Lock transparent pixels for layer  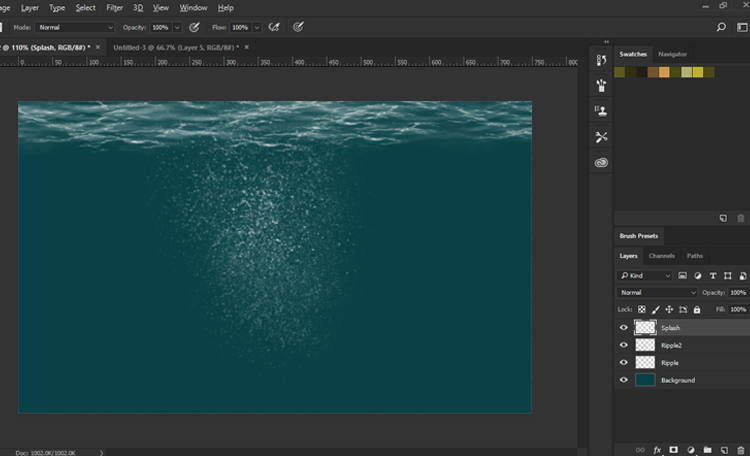click(642, 309)
